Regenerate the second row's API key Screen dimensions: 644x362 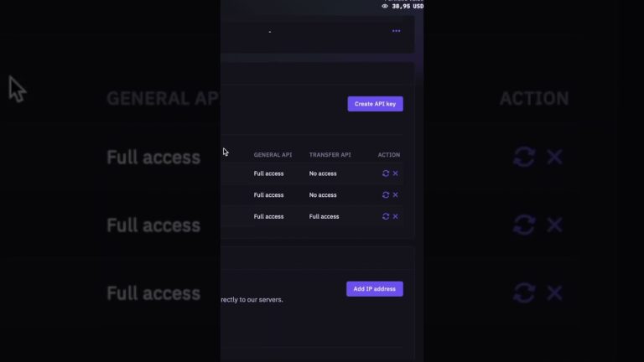point(386,195)
